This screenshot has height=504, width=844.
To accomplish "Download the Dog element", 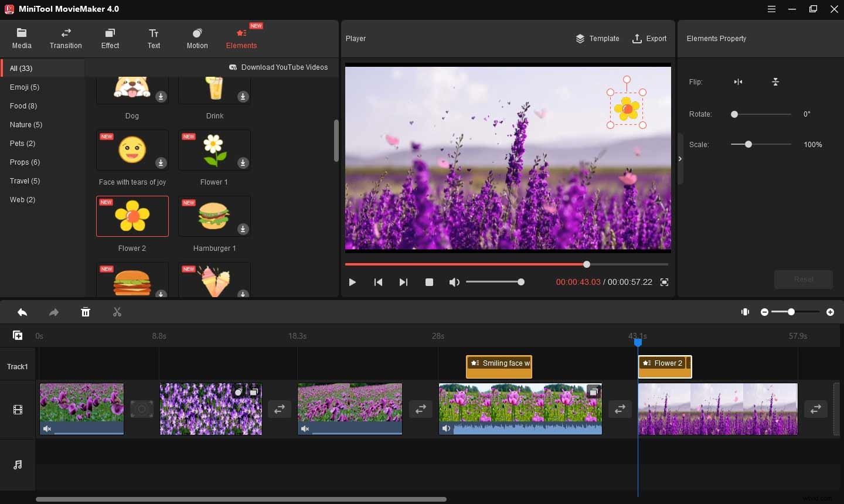I will (161, 97).
